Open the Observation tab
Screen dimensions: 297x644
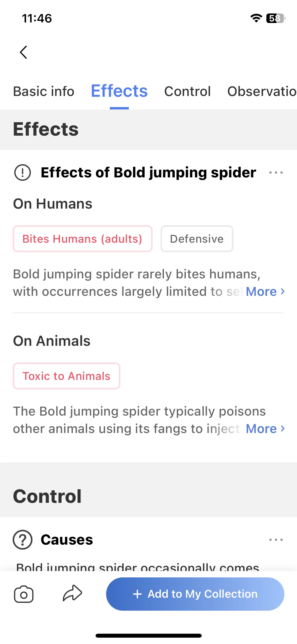click(x=262, y=91)
